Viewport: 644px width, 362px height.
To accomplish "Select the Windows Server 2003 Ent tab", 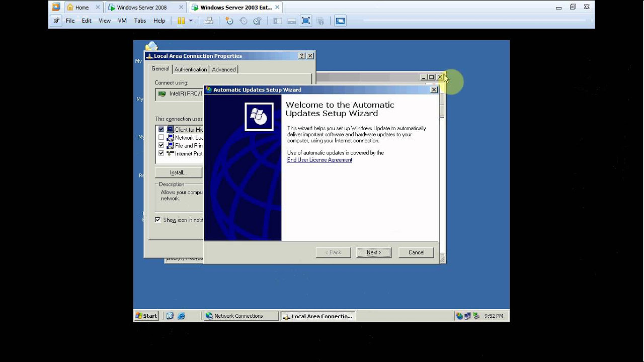I will (x=236, y=8).
